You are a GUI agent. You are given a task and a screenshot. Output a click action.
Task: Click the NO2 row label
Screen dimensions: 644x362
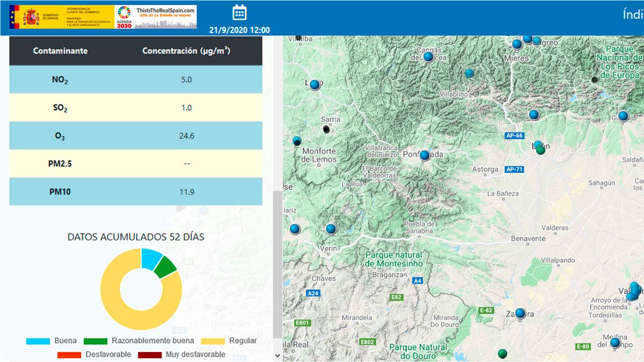click(x=60, y=80)
